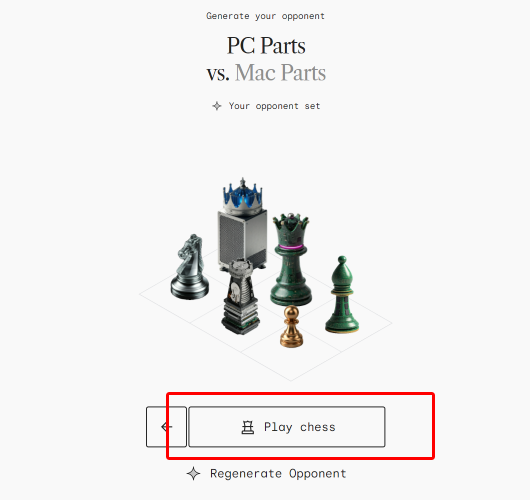Image resolution: width=530 pixels, height=500 pixels.
Task: Click the sparkle icon beside Regenerate Opponent
Action: 193,473
